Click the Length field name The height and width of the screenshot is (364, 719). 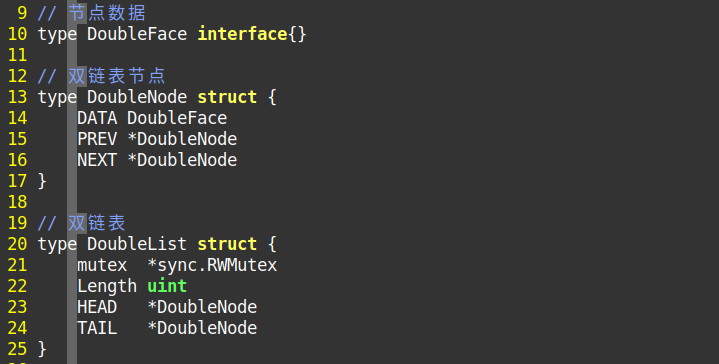107,286
